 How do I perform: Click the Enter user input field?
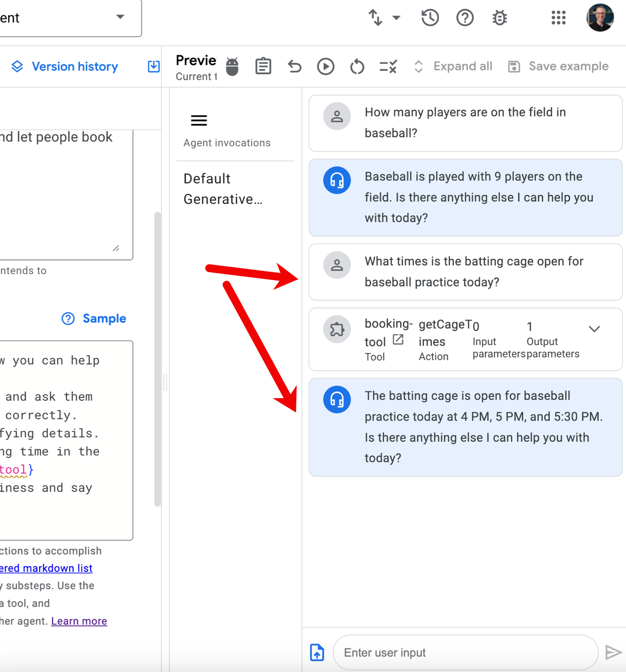465,652
